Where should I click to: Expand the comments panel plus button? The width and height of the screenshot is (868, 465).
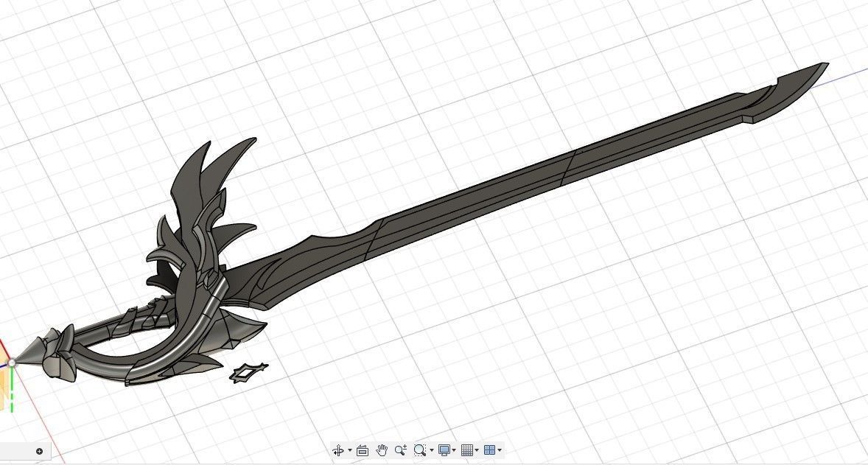tap(39, 451)
